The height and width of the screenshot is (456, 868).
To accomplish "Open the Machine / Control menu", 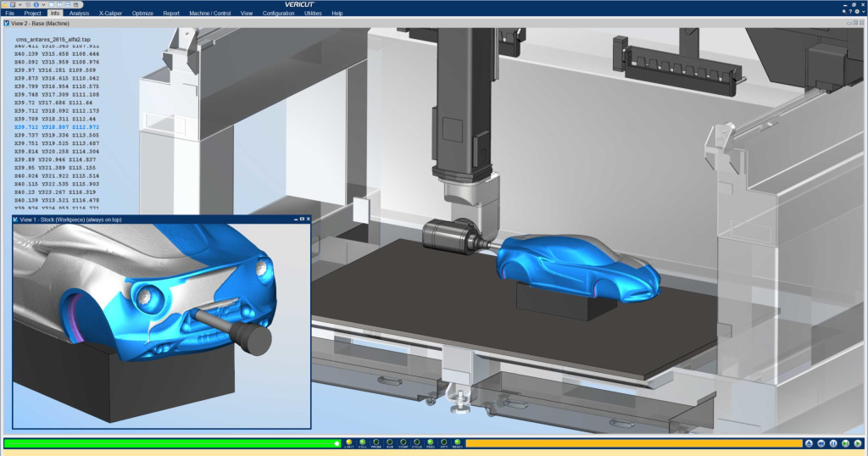I will (x=211, y=14).
